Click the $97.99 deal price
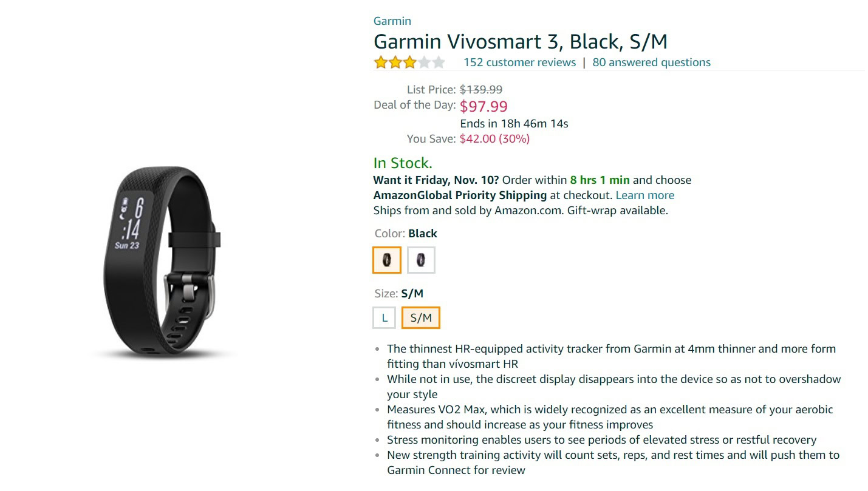868x491 pixels. [x=484, y=107]
